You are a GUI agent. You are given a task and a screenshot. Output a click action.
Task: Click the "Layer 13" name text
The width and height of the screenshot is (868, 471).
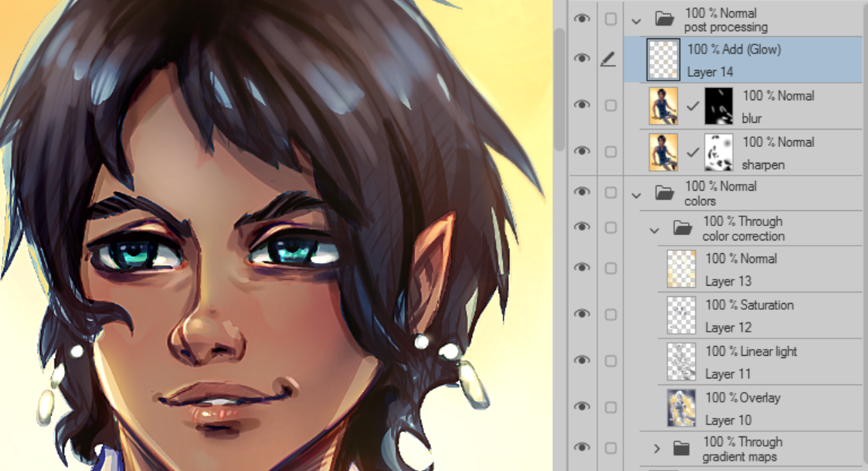[x=729, y=281]
